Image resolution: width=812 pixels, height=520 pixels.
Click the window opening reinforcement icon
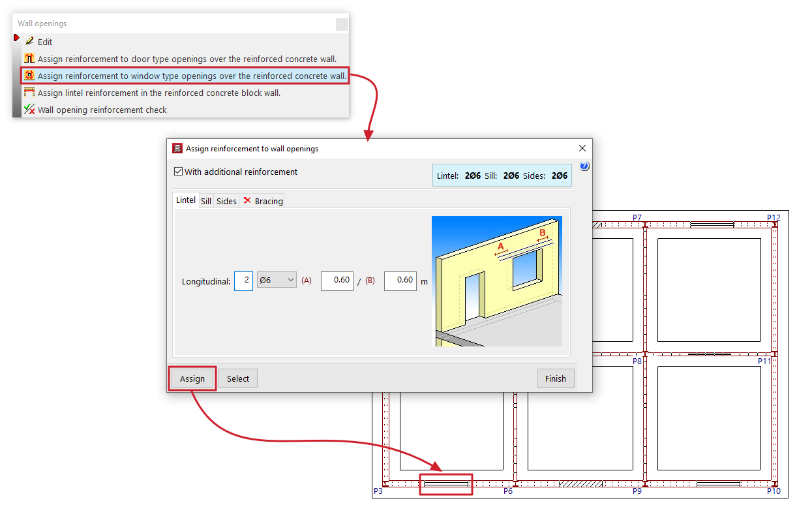coord(29,75)
